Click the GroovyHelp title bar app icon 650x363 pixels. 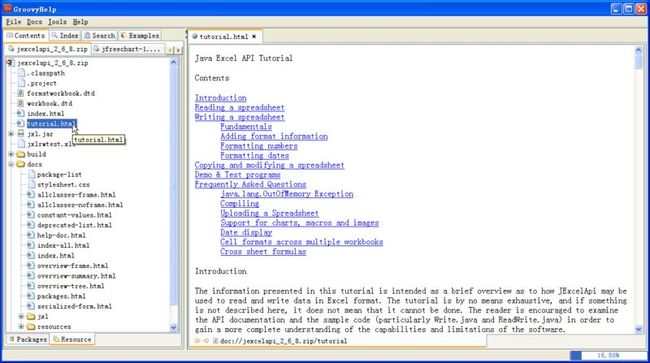pos(7,8)
